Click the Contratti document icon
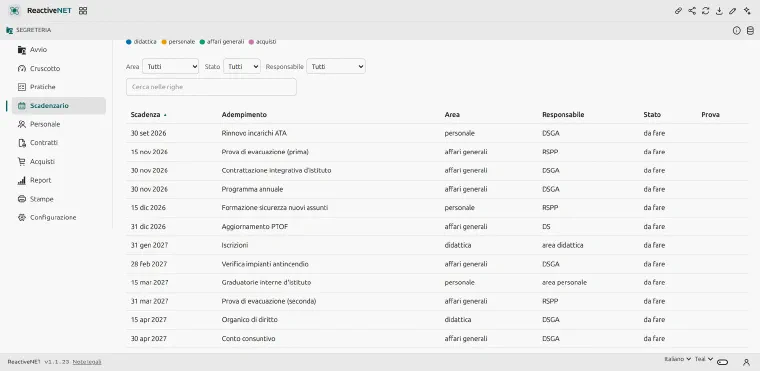Viewport: 760px width, 371px height. [21, 143]
